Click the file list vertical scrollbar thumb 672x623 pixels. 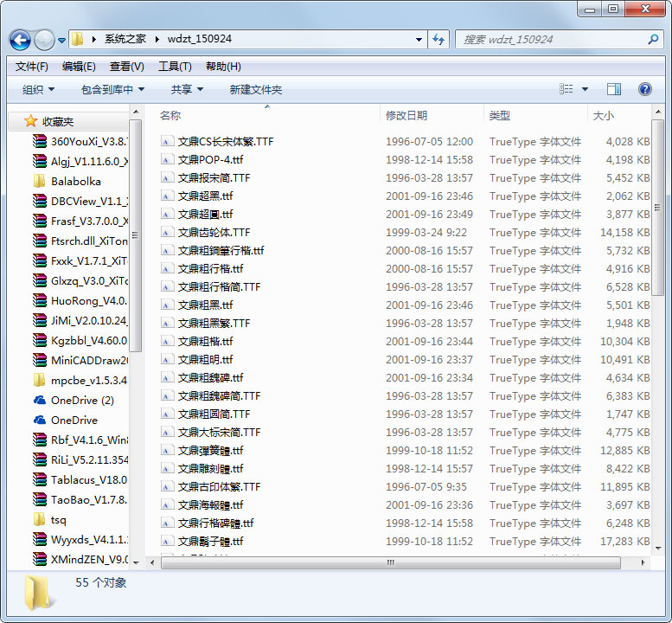pos(657,208)
